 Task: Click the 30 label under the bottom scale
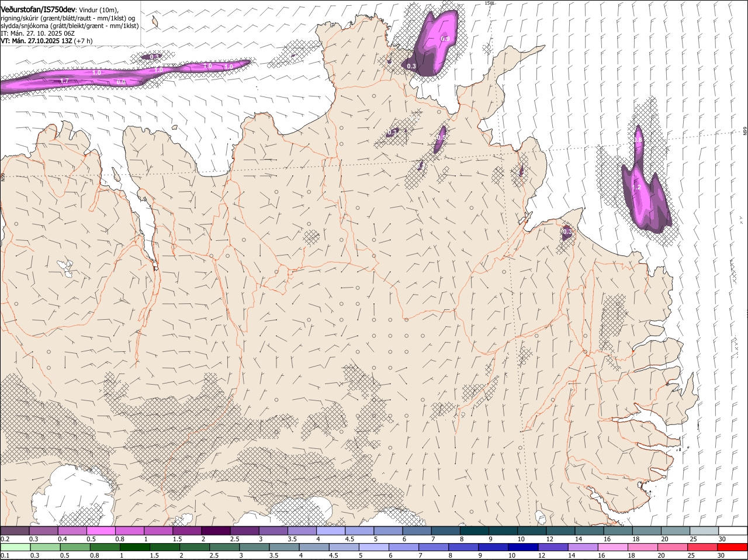pos(721,555)
